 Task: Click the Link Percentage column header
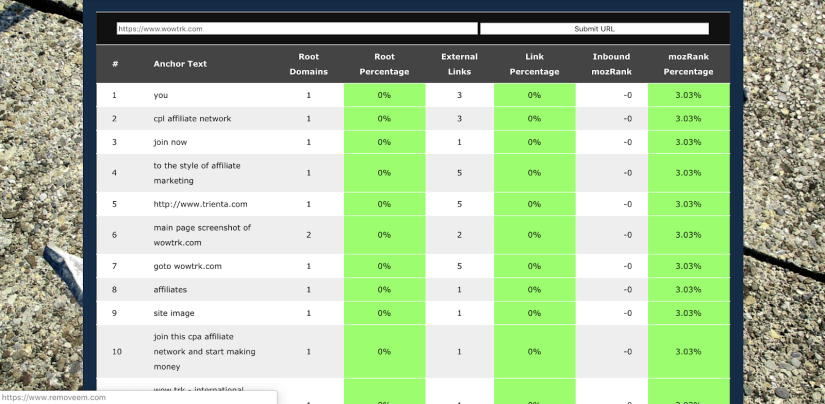coord(534,64)
